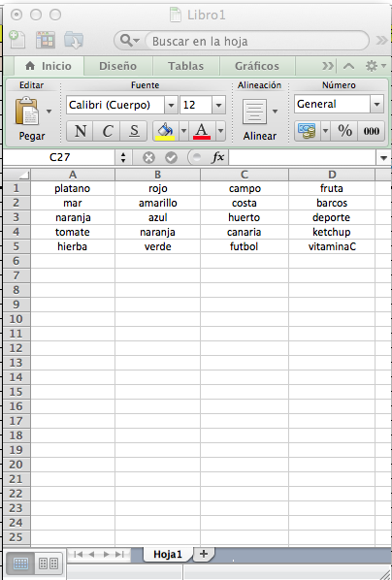Viewport: 392px width, 580px height.
Task: Open the Gráficos ribbon tab
Action: 256,66
